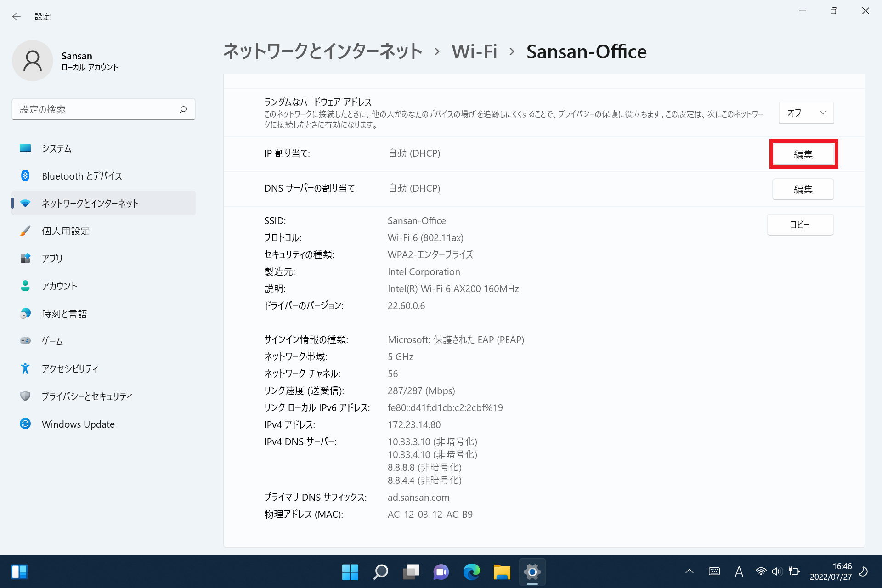The image size is (882, 588).
Task: Click link speed 287/287 (Mbps)
Action: (x=421, y=390)
